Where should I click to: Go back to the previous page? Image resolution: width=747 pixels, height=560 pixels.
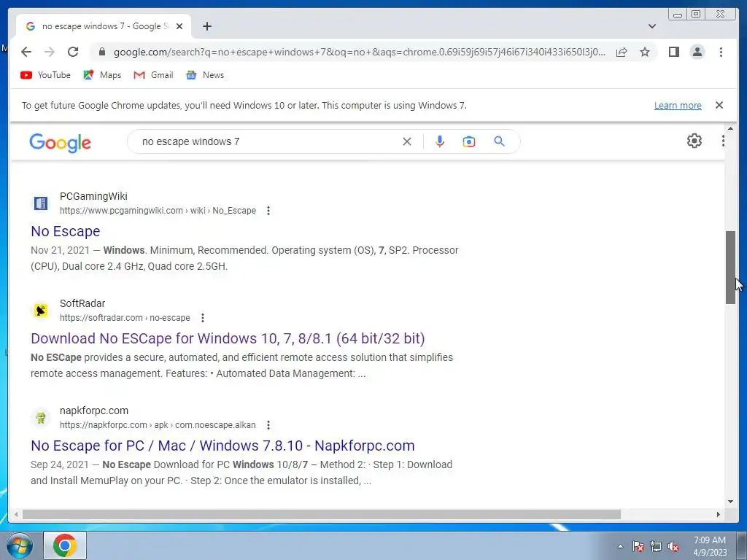tap(26, 52)
